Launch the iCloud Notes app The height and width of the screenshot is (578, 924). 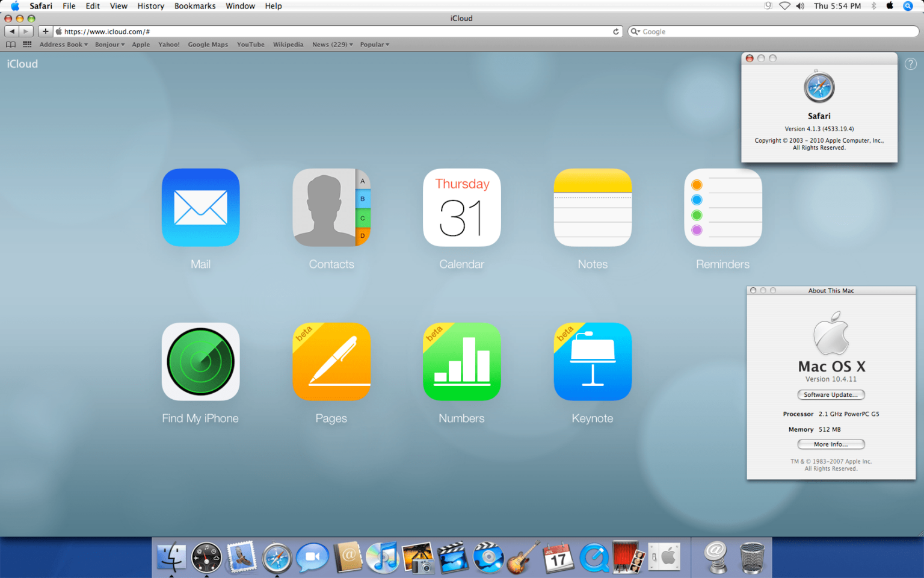pos(593,207)
